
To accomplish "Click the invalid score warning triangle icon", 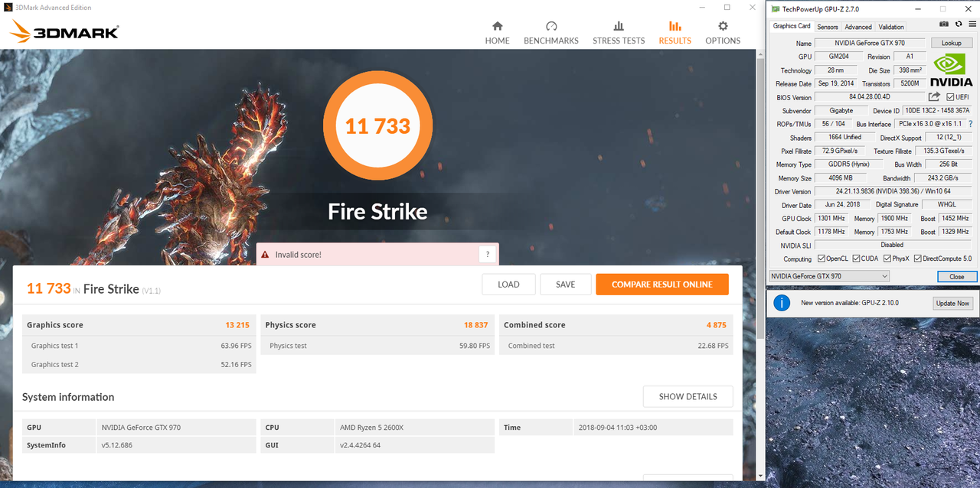I will 265,255.
